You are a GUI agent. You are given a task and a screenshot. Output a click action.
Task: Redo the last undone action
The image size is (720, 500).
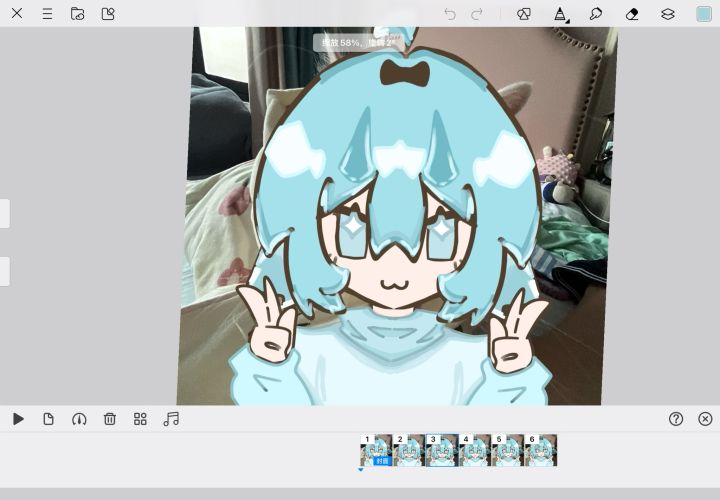click(x=477, y=14)
